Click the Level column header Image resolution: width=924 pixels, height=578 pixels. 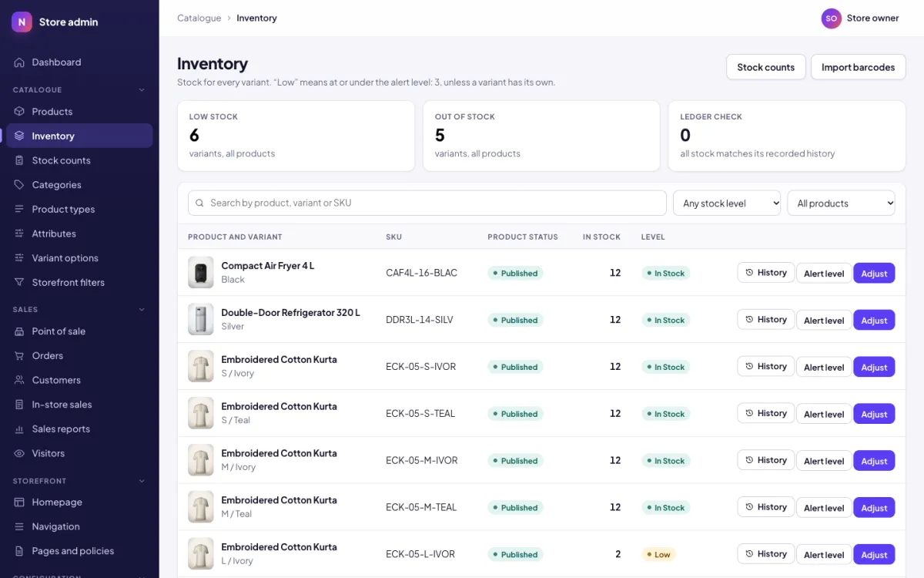653,237
